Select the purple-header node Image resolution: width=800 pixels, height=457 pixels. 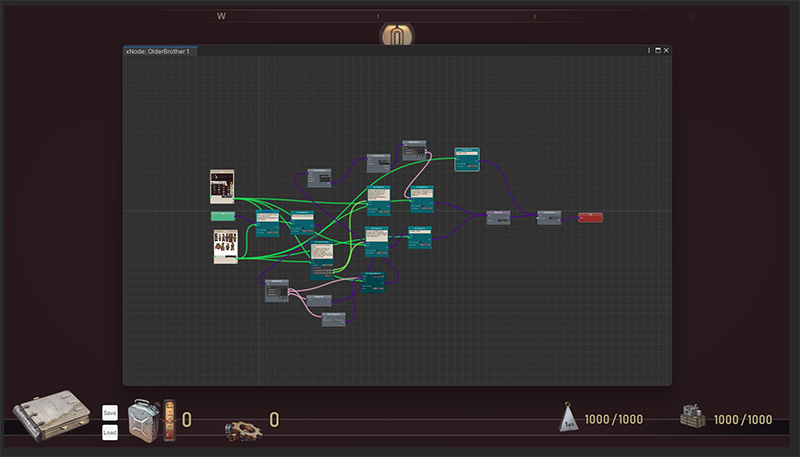pos(498,218)
